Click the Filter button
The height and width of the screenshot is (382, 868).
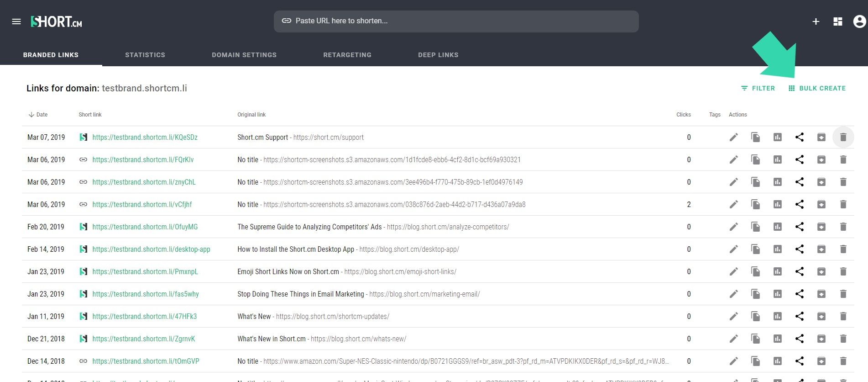click(758, 88)
